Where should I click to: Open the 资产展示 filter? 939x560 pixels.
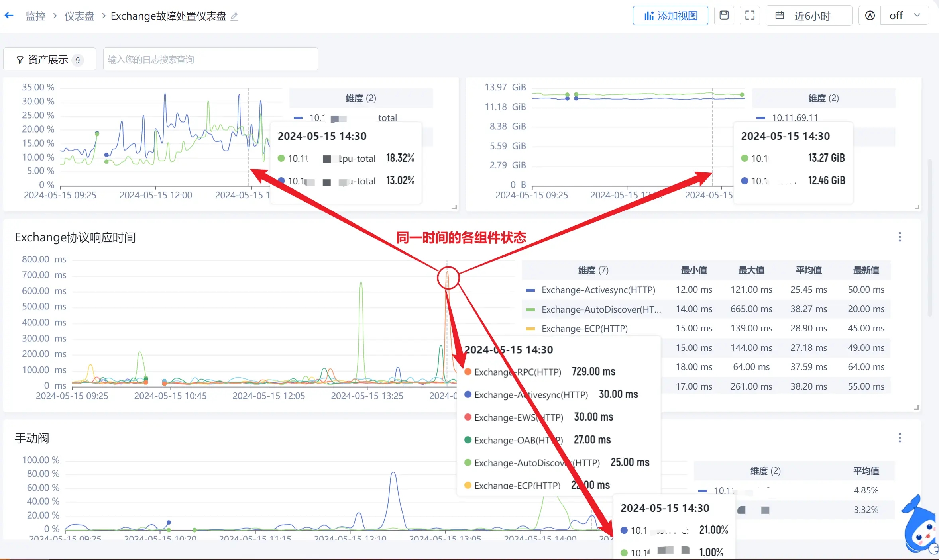pyautogui.click(x=49, y=59)
